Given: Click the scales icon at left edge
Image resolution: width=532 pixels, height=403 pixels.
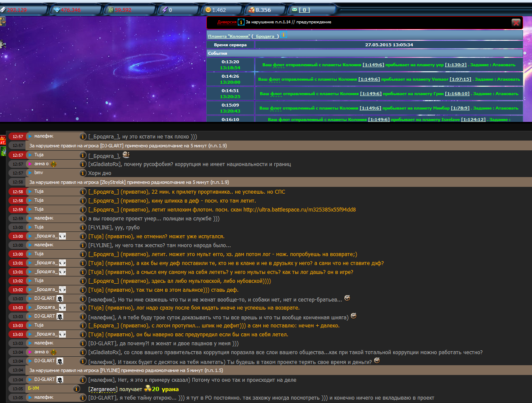Looking at the screenshot, I should point(3,20).
